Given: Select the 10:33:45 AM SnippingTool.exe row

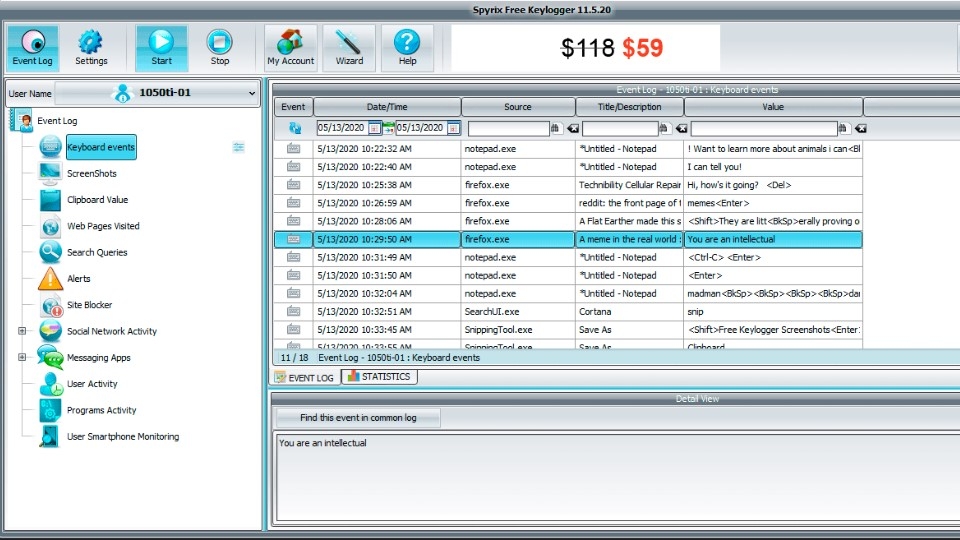Looking at the screenshot, I should click(x=568, y=329).
